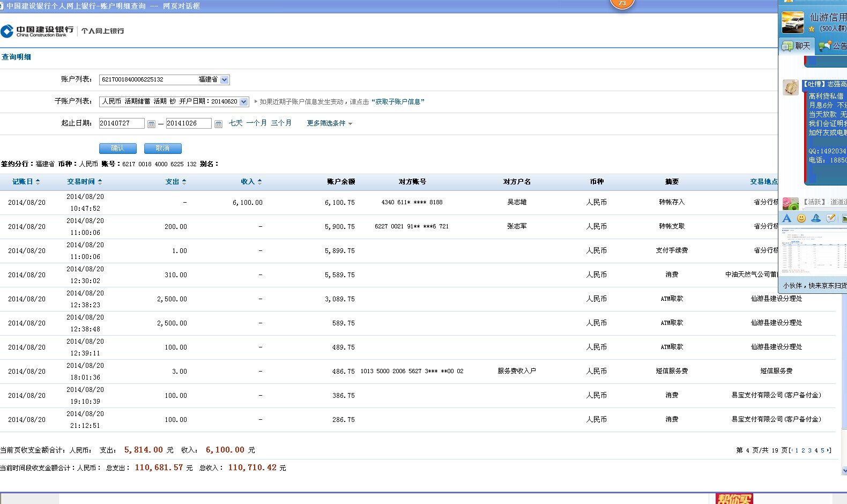
Task: Click the font letter A icon in chat
Action: [x=786, y=218]
